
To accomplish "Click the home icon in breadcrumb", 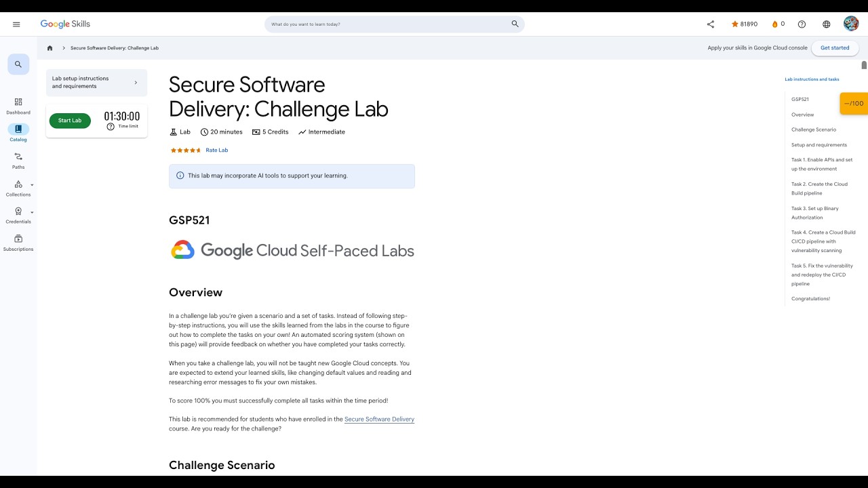I will click(x=50, y=48).
